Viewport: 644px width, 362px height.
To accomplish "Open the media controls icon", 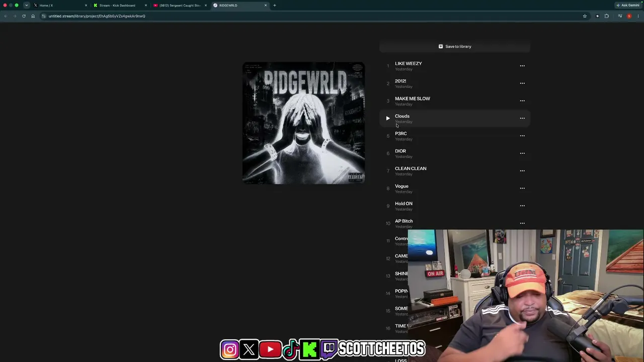I will (x=620, y=16).
